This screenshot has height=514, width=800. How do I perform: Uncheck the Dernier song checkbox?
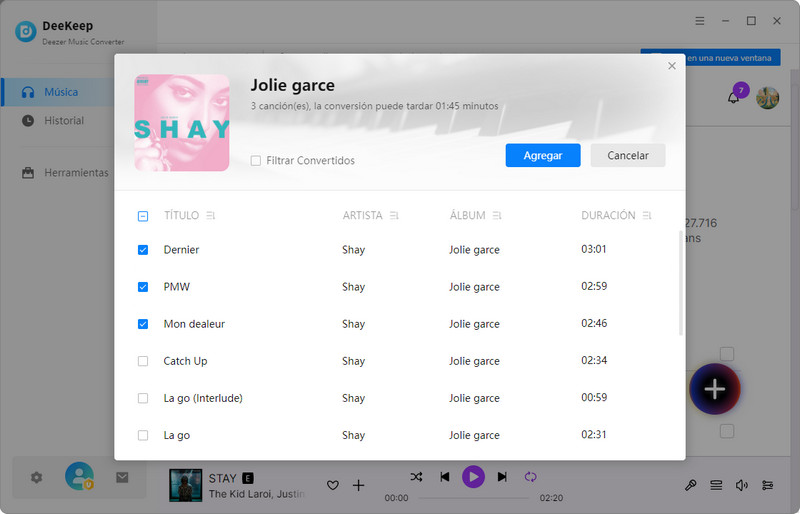coord(143,250)
